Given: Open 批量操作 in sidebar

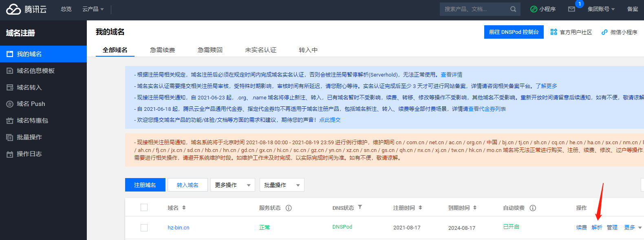Looking at the screenshot, I should click(43, 137).
